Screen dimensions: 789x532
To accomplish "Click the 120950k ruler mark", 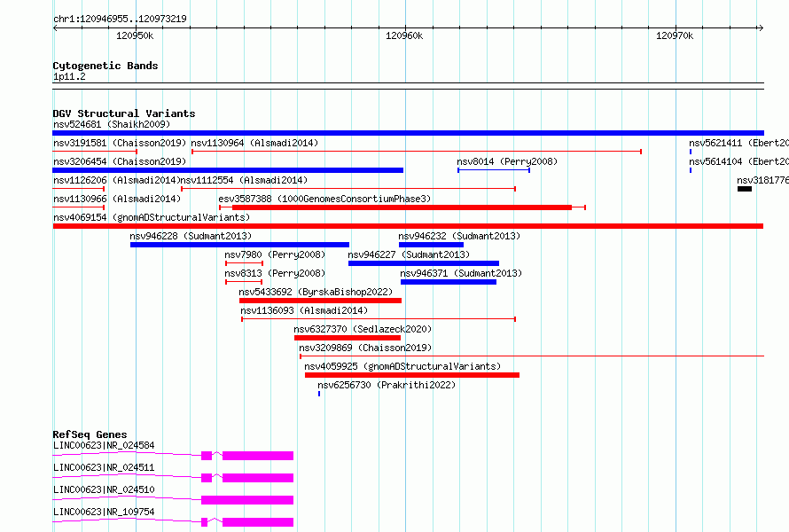I will tap(135, 35).
